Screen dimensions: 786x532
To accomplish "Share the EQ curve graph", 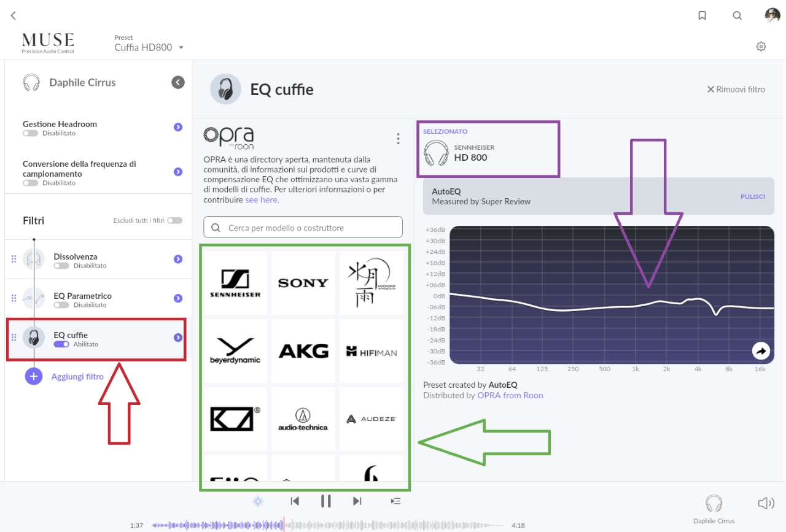I will 761,351.
